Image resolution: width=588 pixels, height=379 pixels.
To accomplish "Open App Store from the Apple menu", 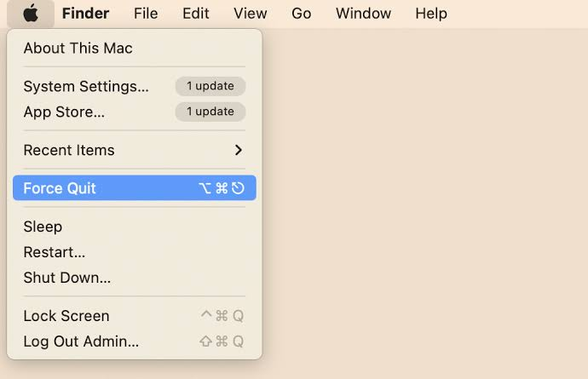I will coord(135,112).
